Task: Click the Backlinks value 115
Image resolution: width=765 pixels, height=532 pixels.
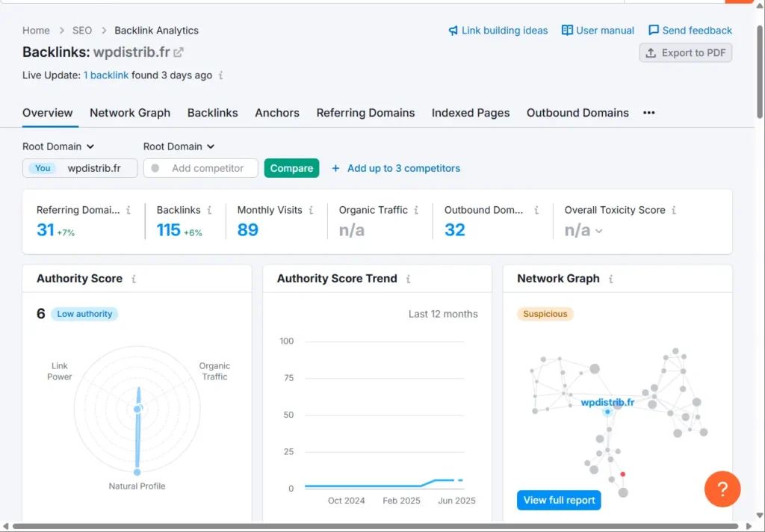Action: click(x=168, y=230)
